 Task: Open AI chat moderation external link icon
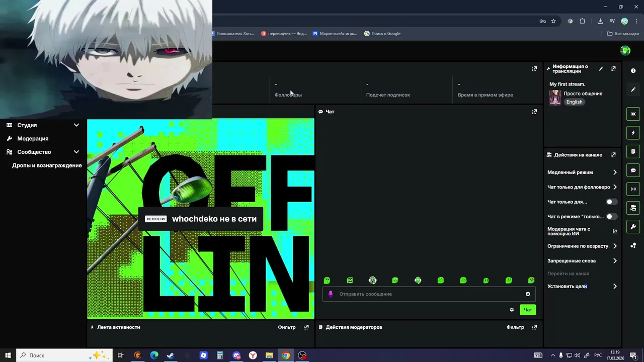pos(615,231)
